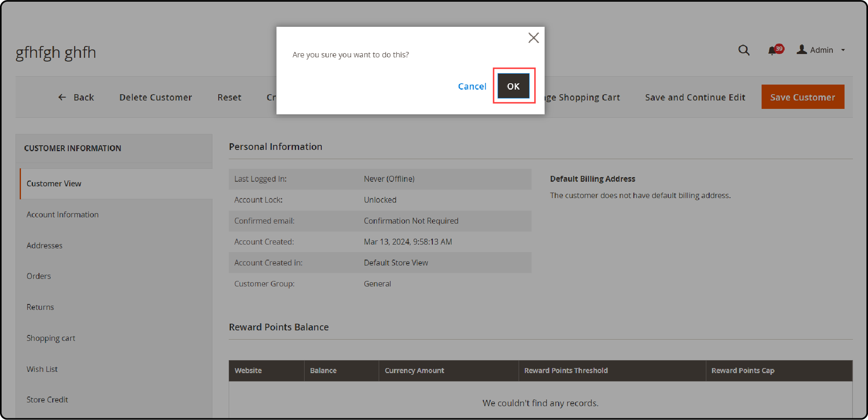
Task: Click 'Are you sure you want to do this?' text
Action: pyautogui.click(x=351, y=54)
